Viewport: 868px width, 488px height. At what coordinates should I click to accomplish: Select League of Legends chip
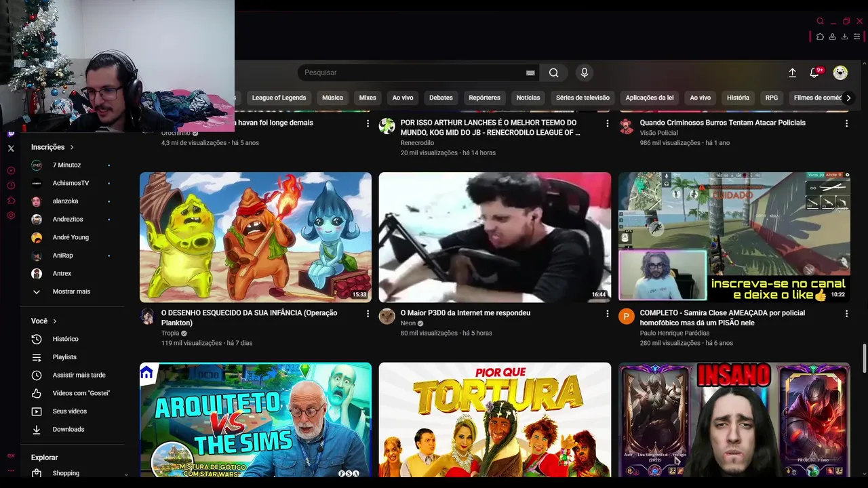[279, 98]
